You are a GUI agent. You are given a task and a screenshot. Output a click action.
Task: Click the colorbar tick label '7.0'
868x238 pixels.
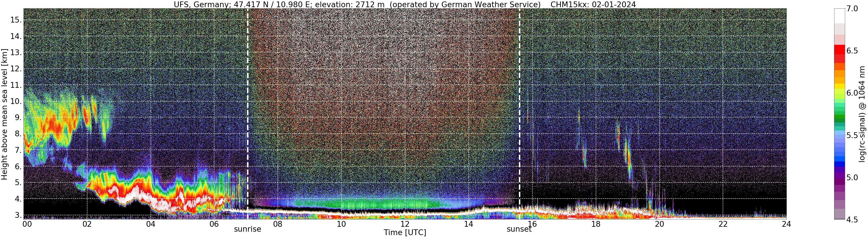click(x=852, y=9)
